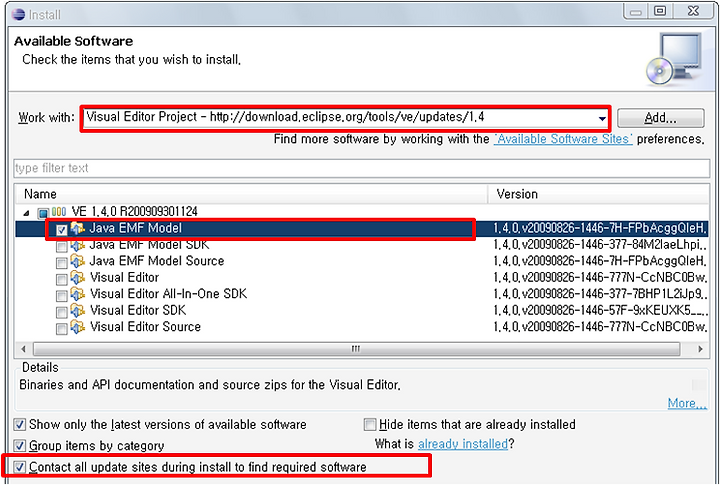Check the Visual Editor Source checkbox
The height and width of the screenshot is (485, 720).
(x=62, y=329)
